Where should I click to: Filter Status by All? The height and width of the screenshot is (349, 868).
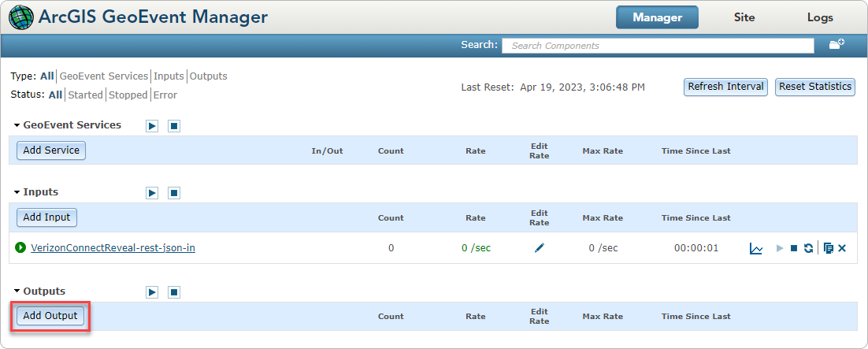pyautogui.click(x=55, y=95)
